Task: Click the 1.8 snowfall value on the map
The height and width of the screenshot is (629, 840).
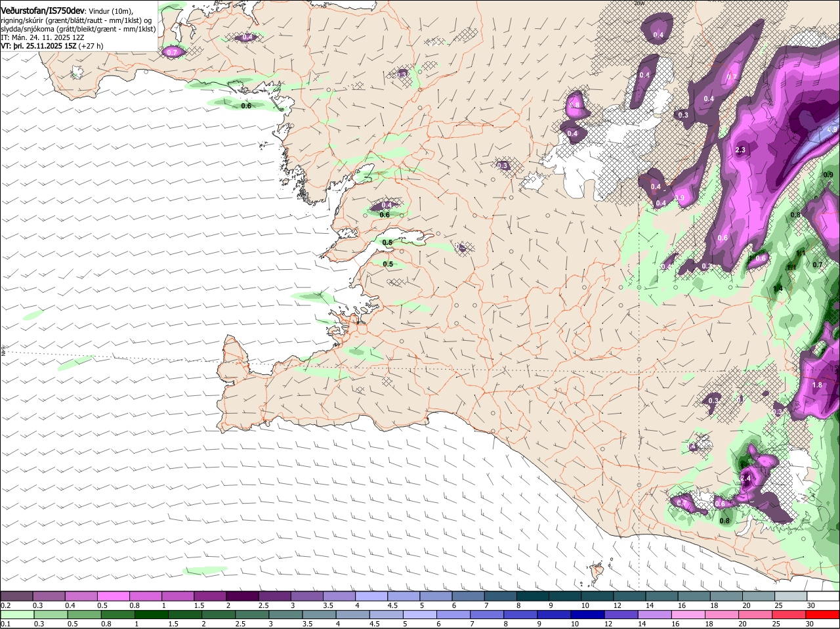Action: (817, 385)
